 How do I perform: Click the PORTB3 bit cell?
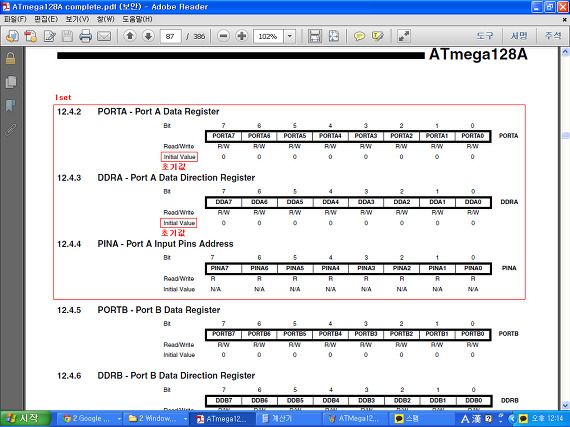(x=366, y=334)
